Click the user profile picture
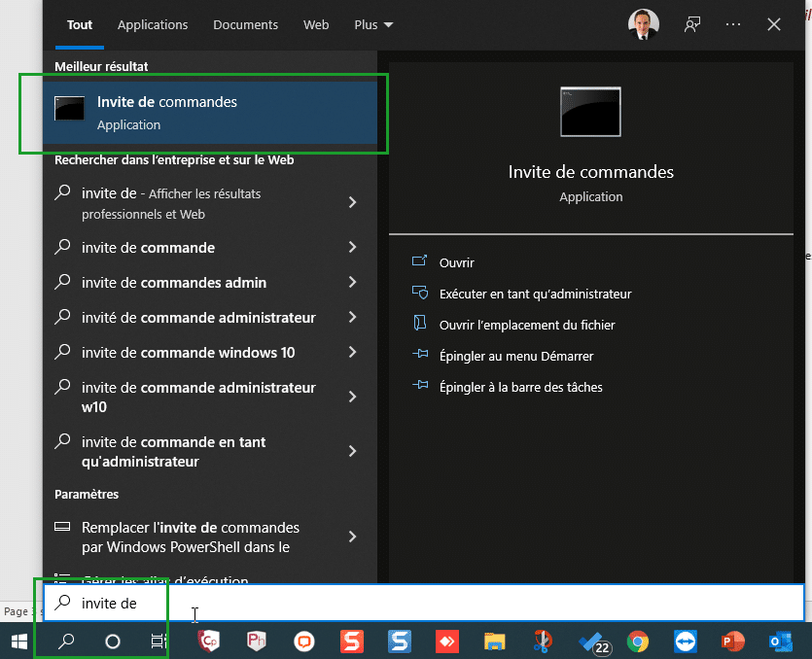 (643, 23)
